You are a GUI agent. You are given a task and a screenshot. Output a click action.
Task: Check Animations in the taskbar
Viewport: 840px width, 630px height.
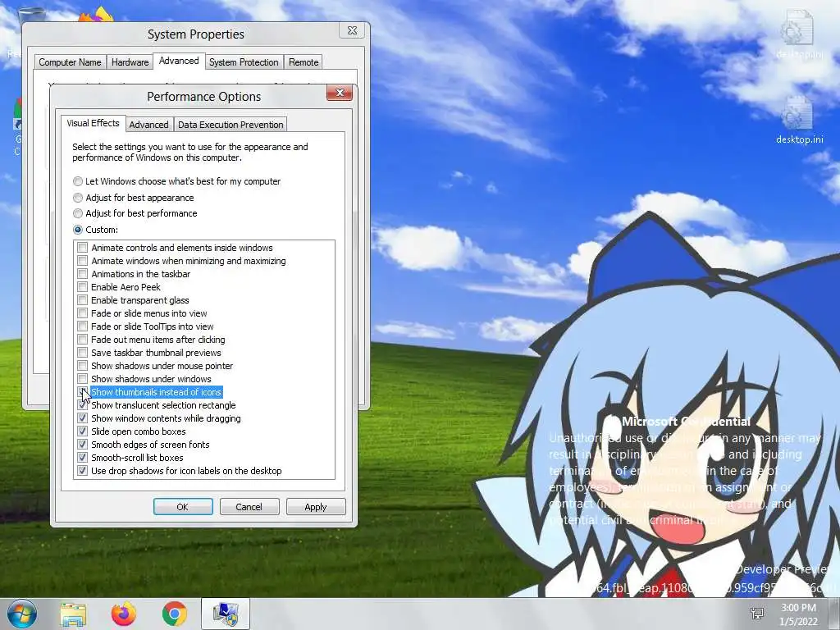(x=83, y=274)
